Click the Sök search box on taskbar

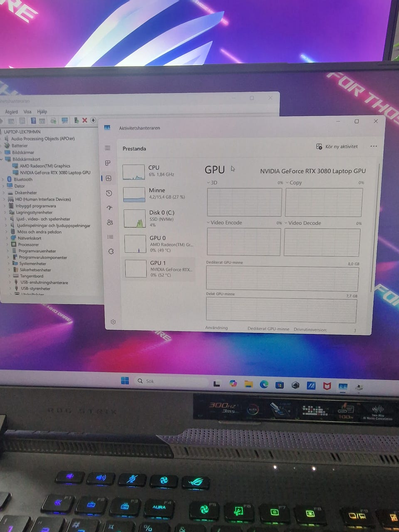point(172,381)
